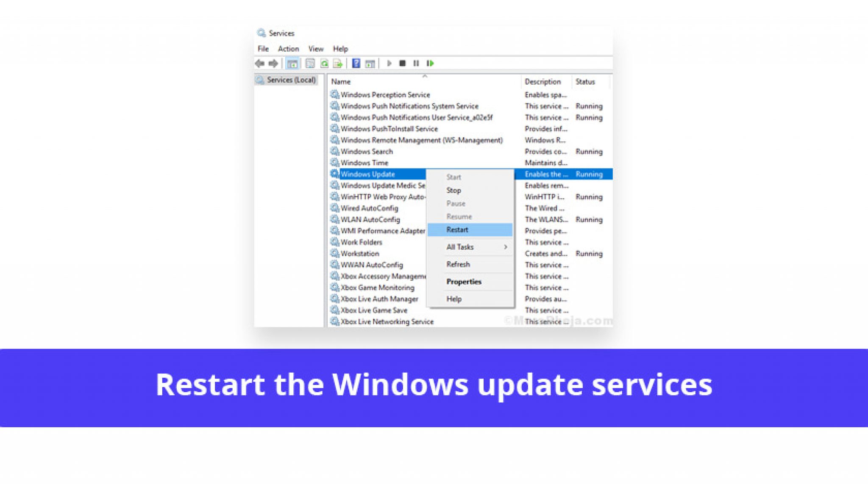Viewport: 868px width, 484px height.
Task: Open the Action menu
Action: click(288, 49)
